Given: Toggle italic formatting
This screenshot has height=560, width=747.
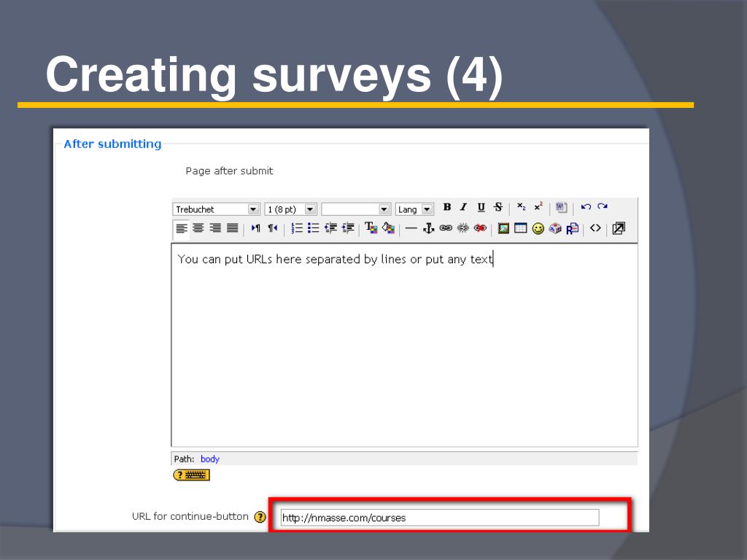Looking at the screenshot, I should (463, 207).
